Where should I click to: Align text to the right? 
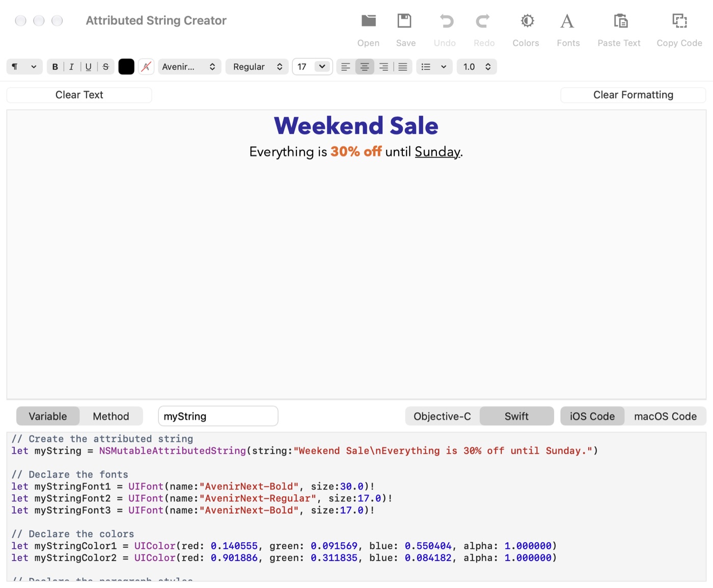[x=383, y=67]
